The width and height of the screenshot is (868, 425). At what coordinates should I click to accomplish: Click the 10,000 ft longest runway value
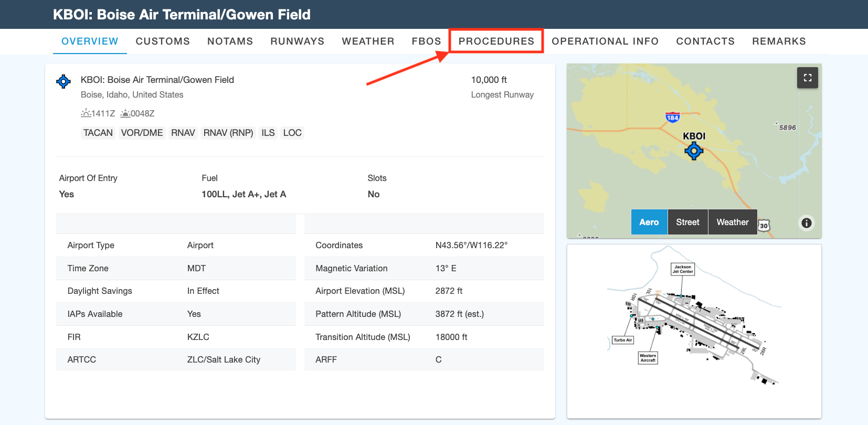pyautogui.click(x=489, y=80)
